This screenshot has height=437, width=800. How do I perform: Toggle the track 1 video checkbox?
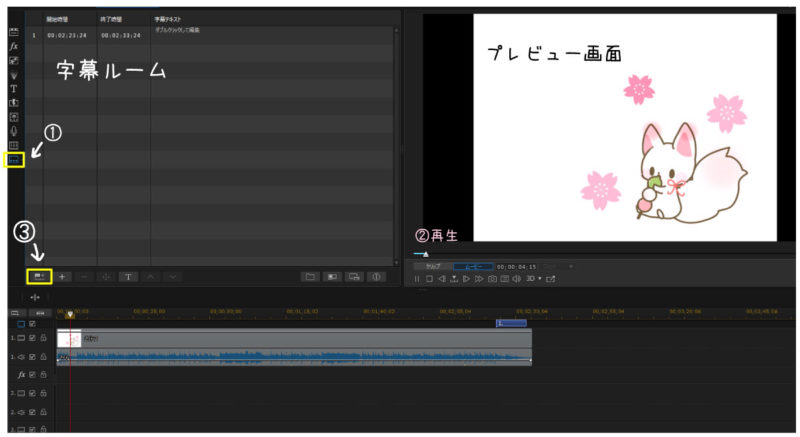(31, 340)
